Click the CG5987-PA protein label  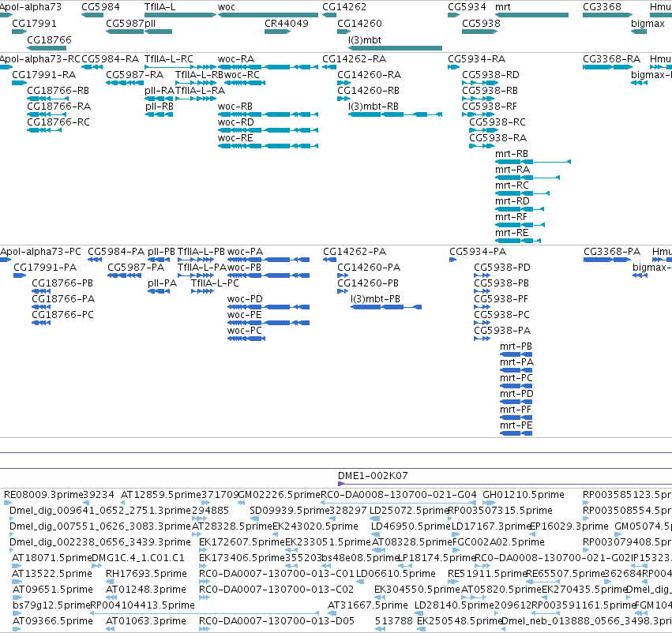[136, 268]
